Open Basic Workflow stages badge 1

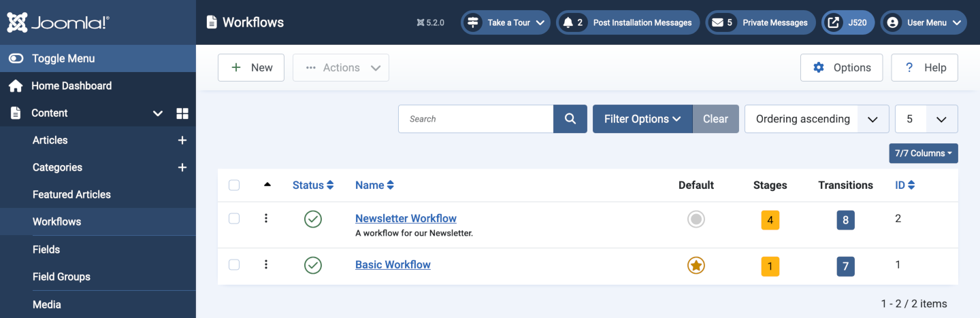[x=770, y=266]
